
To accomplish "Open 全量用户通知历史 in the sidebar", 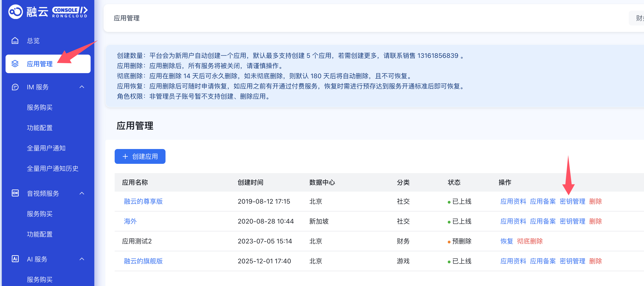I will pyautogui.click(x=52, y=168).
